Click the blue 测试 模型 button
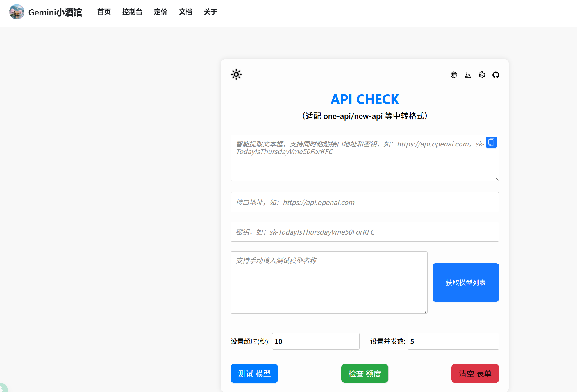Screen dimensions: 577x392 click(x=254, y=373)
